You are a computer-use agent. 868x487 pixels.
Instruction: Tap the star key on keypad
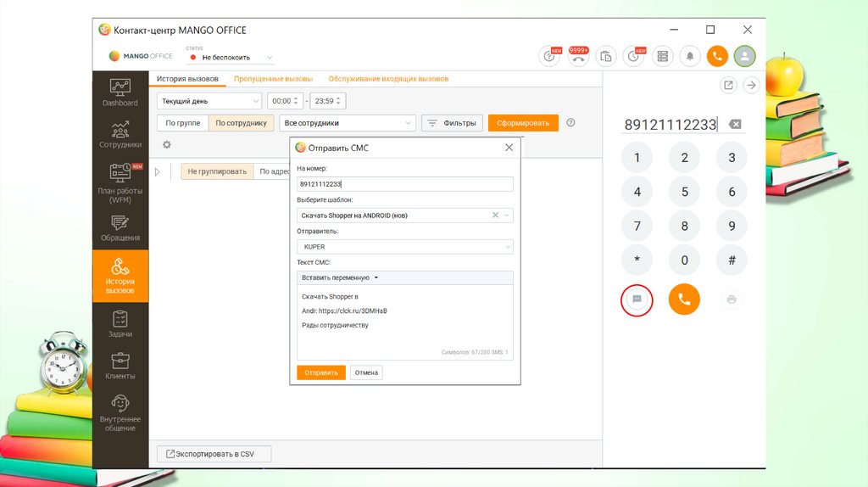point(637,260)
